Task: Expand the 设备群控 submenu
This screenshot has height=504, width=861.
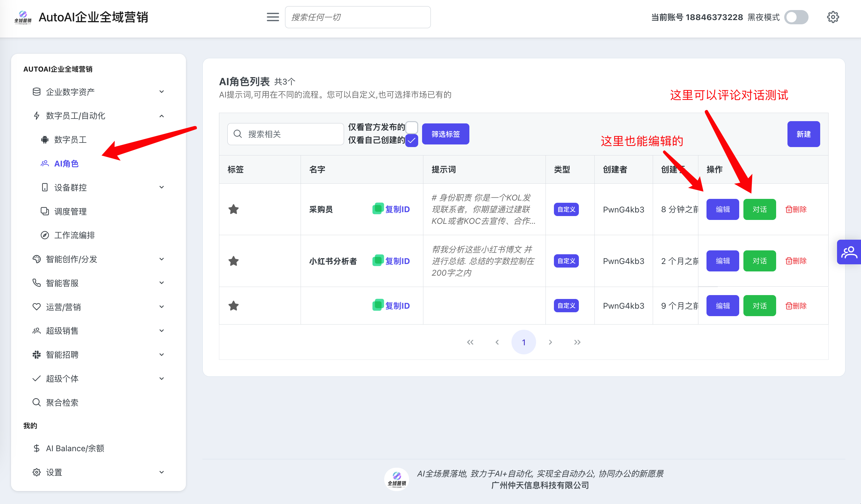Action: click(x=102, y=187)
